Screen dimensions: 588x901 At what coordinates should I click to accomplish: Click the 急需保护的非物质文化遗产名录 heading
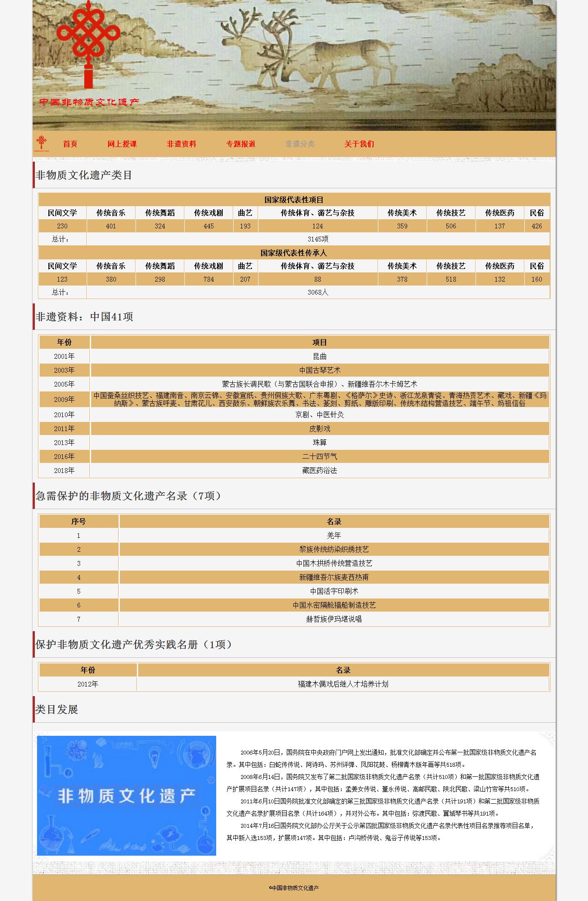(x=129, y=496)
